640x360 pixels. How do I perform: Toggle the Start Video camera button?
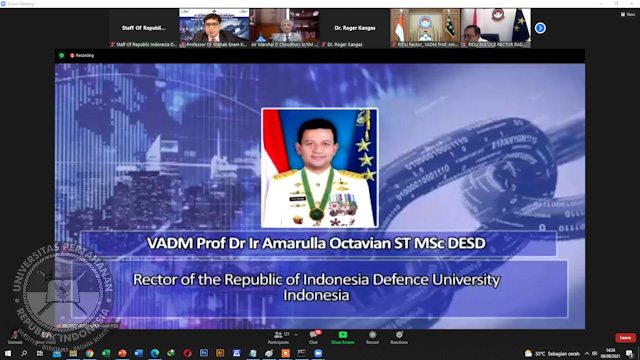[45, 338]
